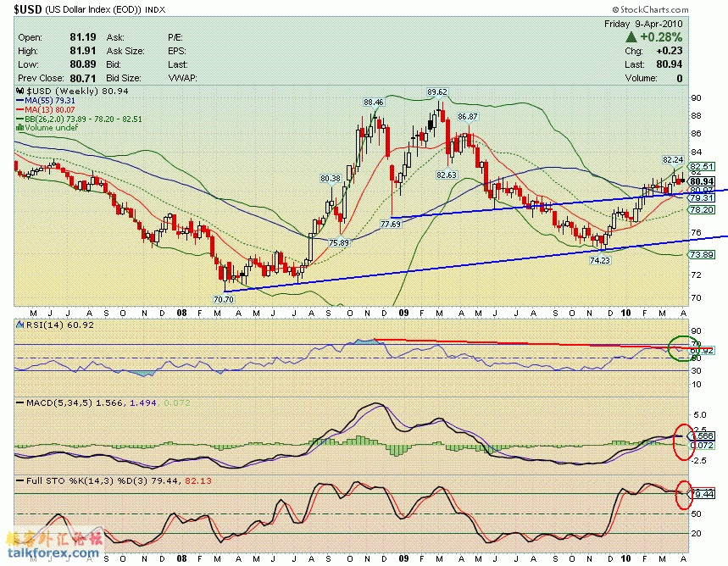Viewport: 728px width, 566px height.
Task: Click the 08 year label on price chart axis
Action: click(x=182, y=313)
